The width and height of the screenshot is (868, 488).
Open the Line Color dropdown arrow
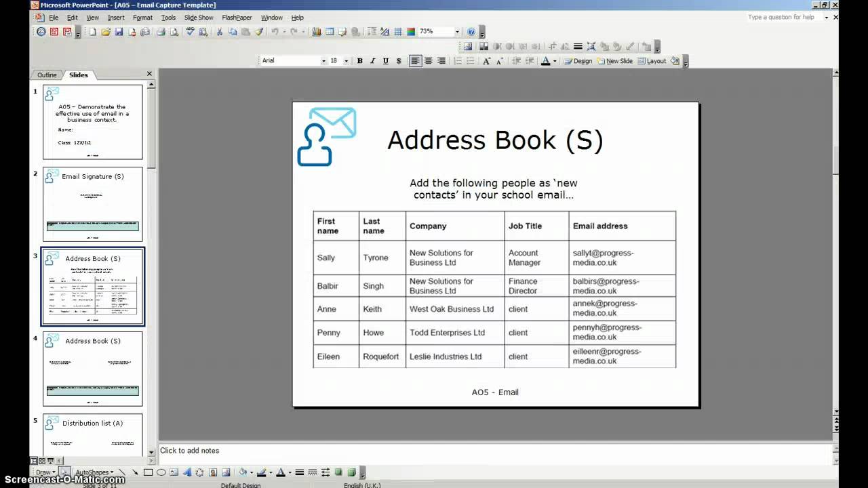point(271,472)
